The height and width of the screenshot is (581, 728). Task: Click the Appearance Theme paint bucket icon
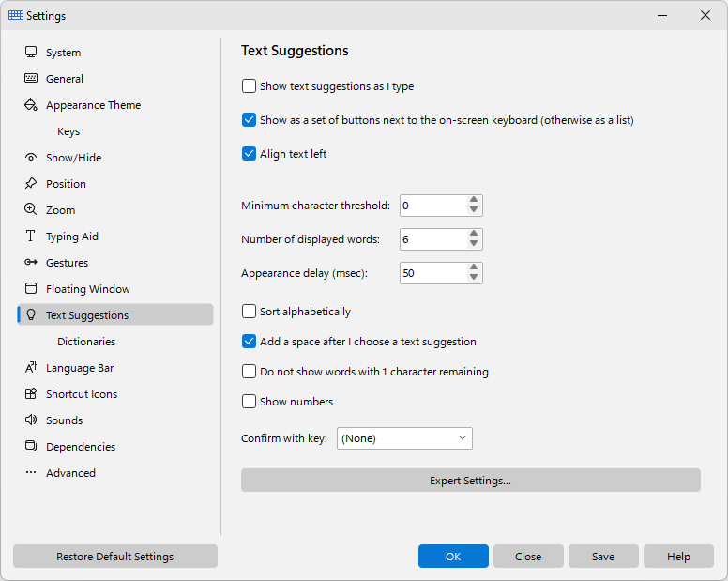click(x=31, y=104)
